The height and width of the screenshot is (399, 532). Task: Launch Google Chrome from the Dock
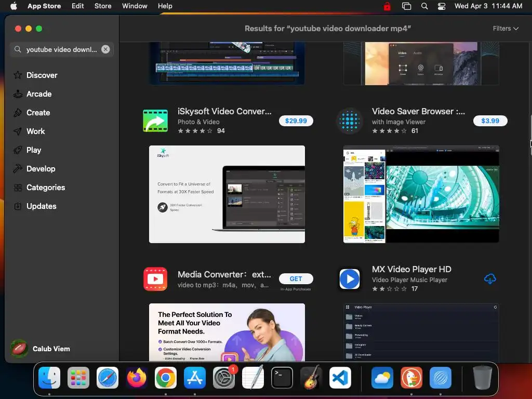point(166,378)
